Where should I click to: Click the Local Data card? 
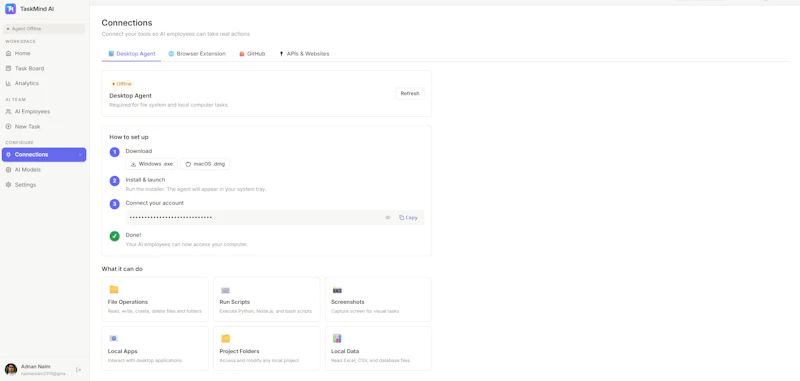click(x=379, y=348)
